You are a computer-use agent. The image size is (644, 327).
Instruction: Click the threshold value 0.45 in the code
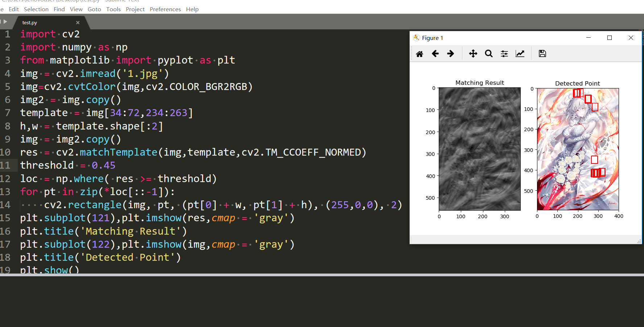point(104,165)
